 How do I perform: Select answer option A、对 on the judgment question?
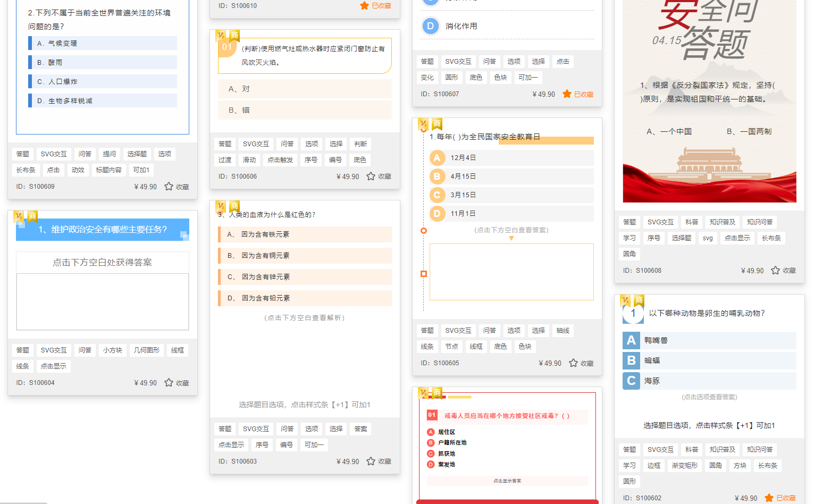coord(304,89)
